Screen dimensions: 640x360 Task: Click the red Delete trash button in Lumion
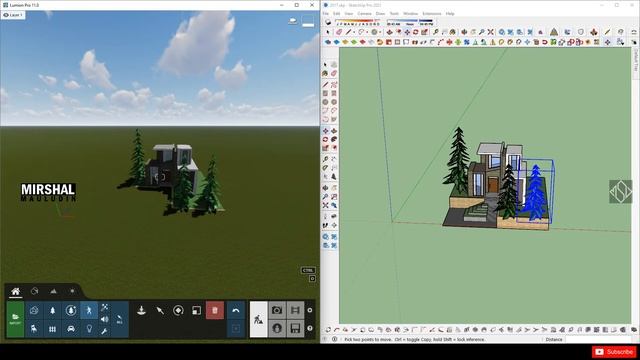click(x=215, y=311)
